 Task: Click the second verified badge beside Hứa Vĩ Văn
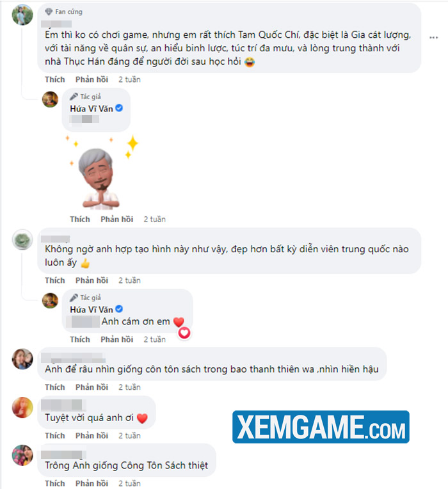coord(119,309)
